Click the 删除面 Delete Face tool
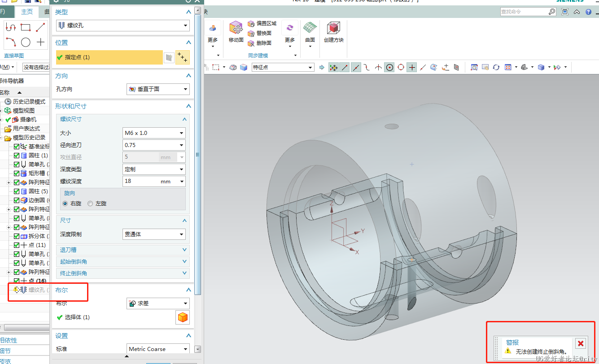The width and height of the screenshot is (599, 364). [x=260, y=43]
